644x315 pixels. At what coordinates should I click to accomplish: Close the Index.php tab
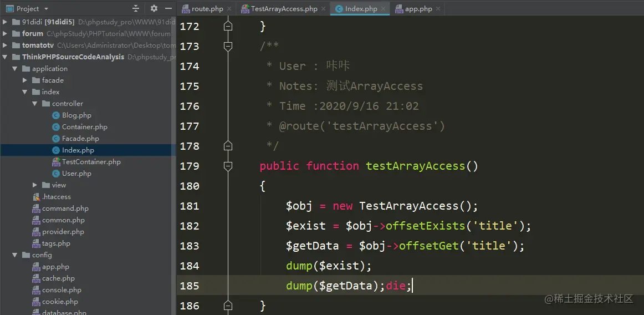point(383,9)
